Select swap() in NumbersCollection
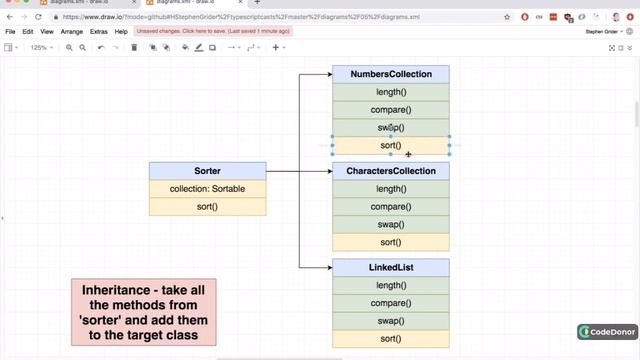 tap(391, 128)
